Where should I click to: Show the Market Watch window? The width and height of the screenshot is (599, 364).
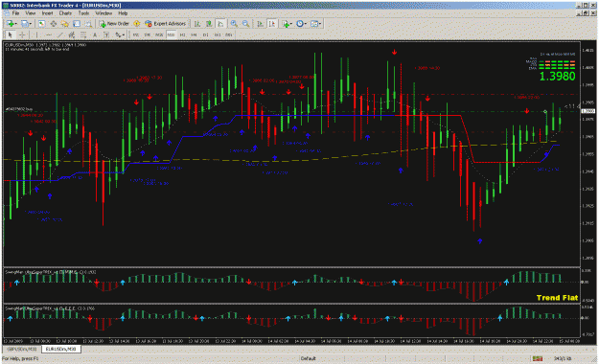[41, 24]
